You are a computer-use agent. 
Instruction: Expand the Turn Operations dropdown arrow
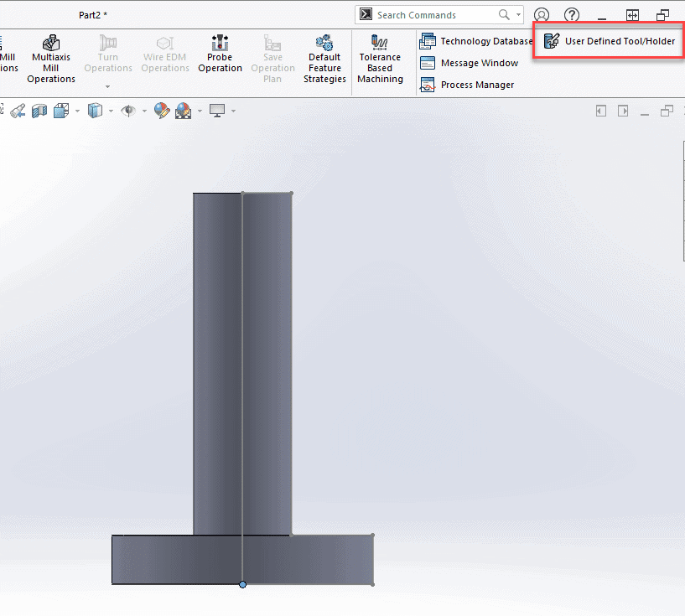point(107,86)
